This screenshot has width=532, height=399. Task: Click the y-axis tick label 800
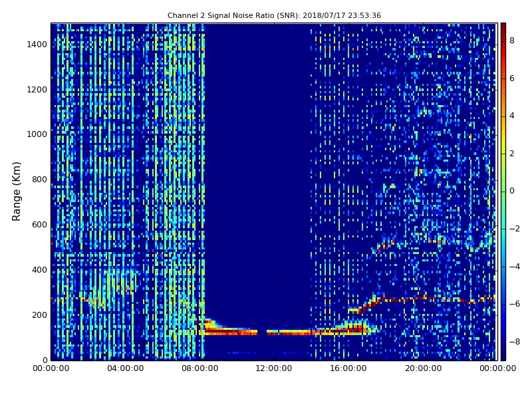point(39,180)
